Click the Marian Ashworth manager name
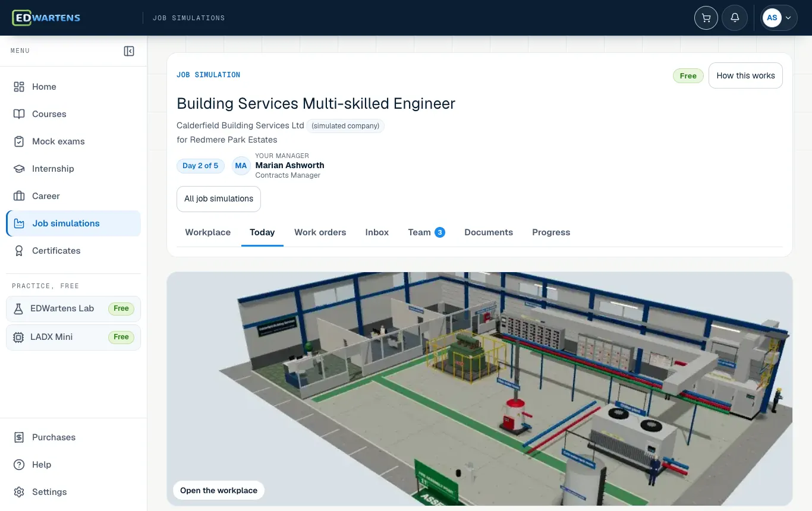The height and width of the screenshot is (511, 812). pos(289,165)
